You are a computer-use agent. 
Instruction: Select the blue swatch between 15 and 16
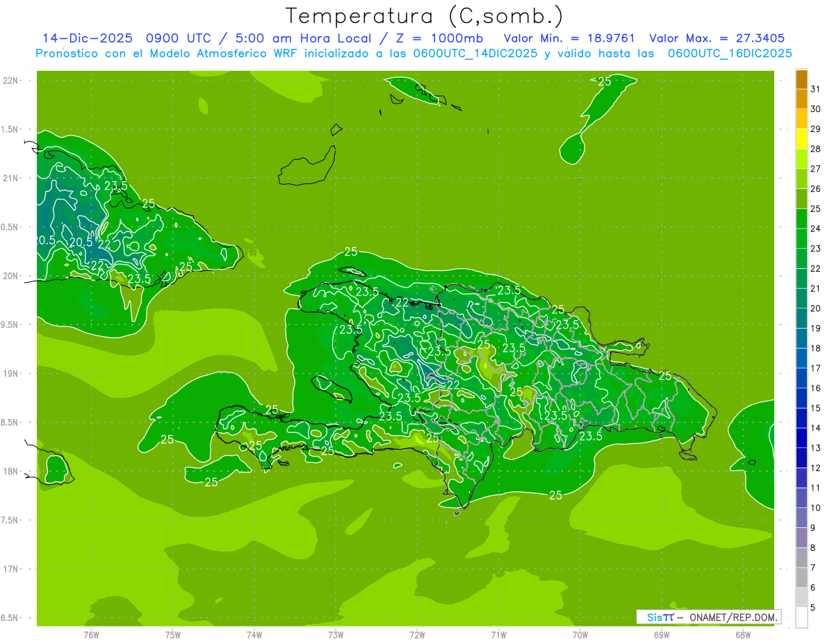point(801,398)
